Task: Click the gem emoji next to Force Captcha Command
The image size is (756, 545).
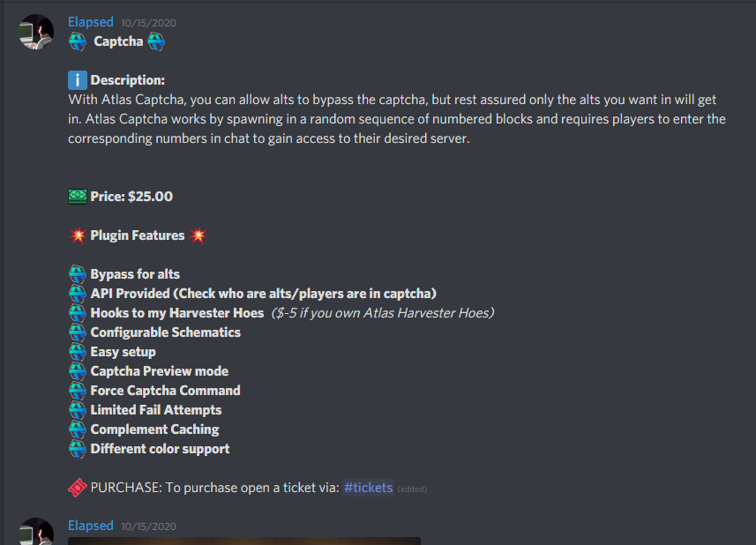Action: [x=78, y=390]
